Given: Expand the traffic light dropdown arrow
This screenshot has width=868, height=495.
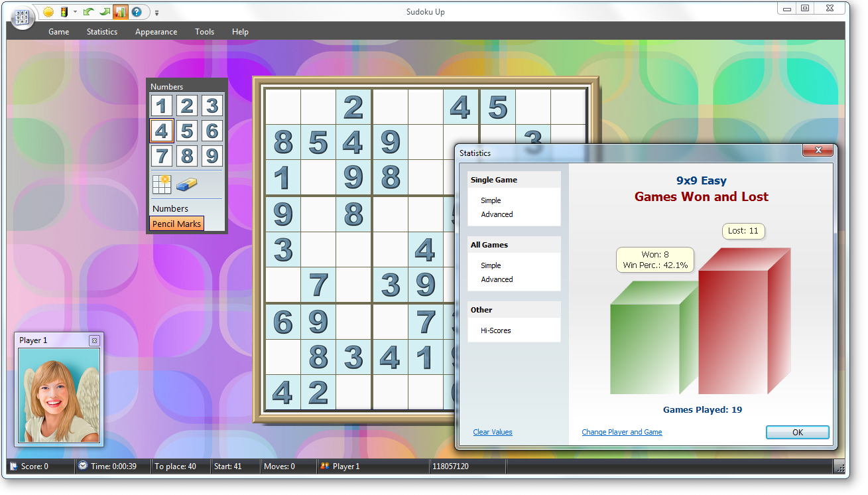Looking at the screenshot, I should point(76,12).
